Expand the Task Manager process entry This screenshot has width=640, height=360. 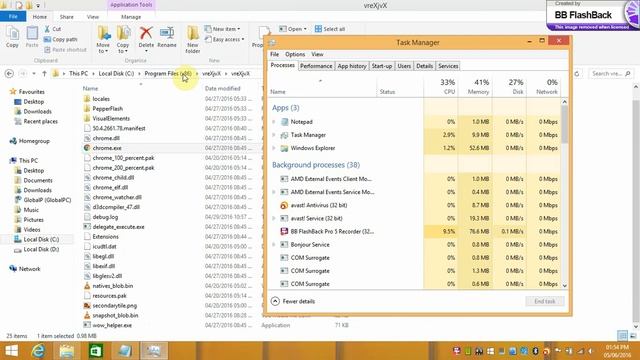[x=274, y=135]
